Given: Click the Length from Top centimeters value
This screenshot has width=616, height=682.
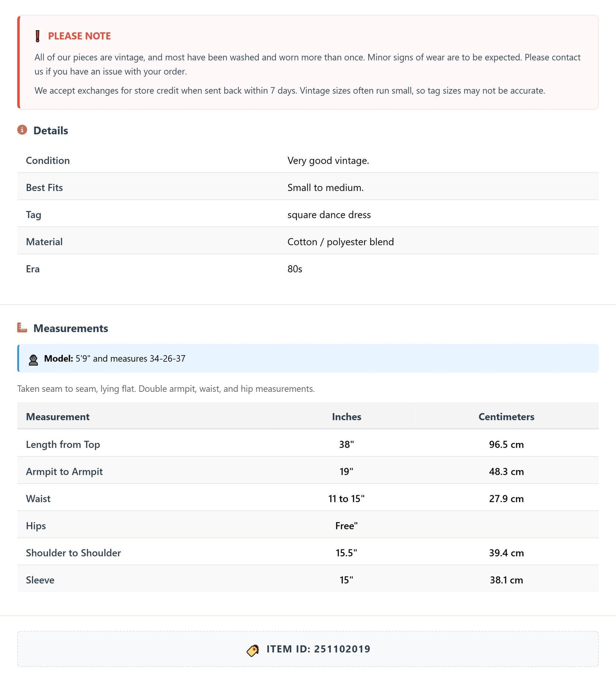Looking at the screenshot, I should pos(506,445).
